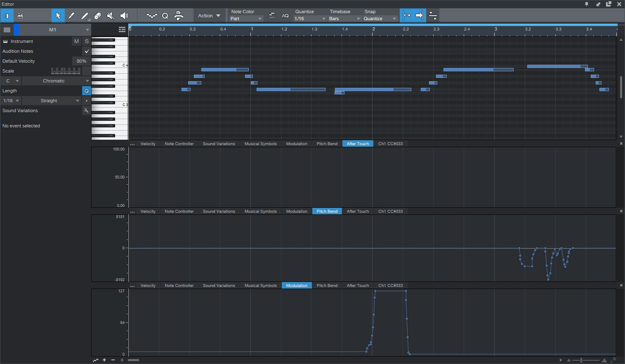Image resolution: width=625 pixels, height=364 pixels.
Task: Select Musical Symbols tab in the Modulation lane
Action: (261, 286)
